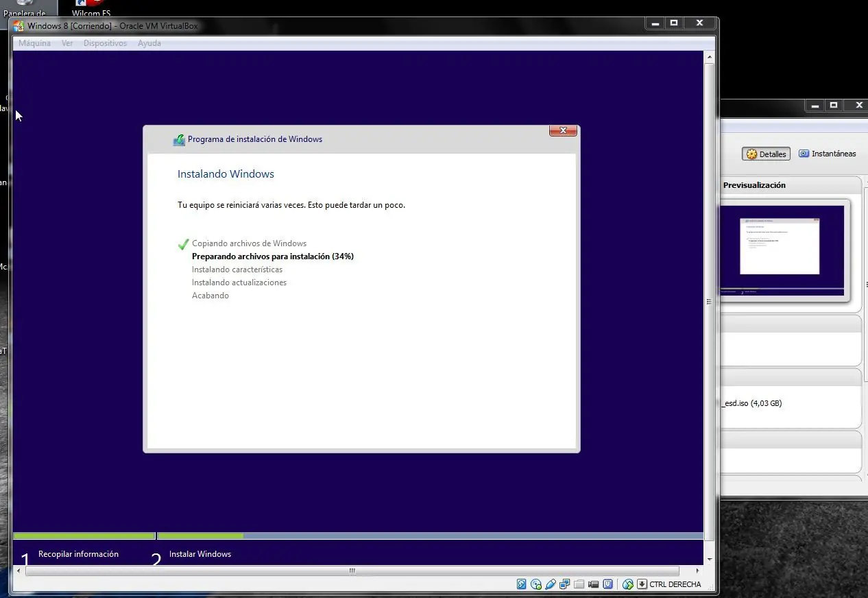The height and width of the screenshot is (598, 868).
Task: Click the keyboard capture arrow icon
Action: point(642,584)
